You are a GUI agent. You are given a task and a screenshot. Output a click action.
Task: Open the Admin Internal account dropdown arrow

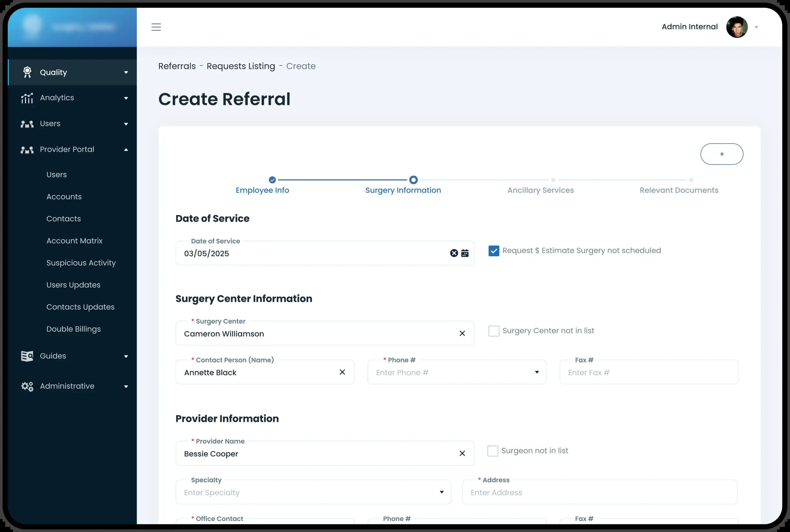pos(756,27)
